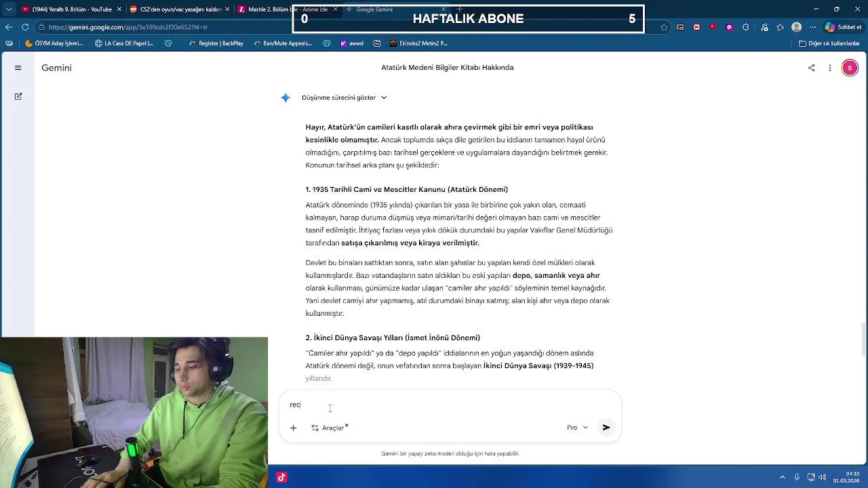Open LA Casa DE Papel bookmark

tap(124, 43)
